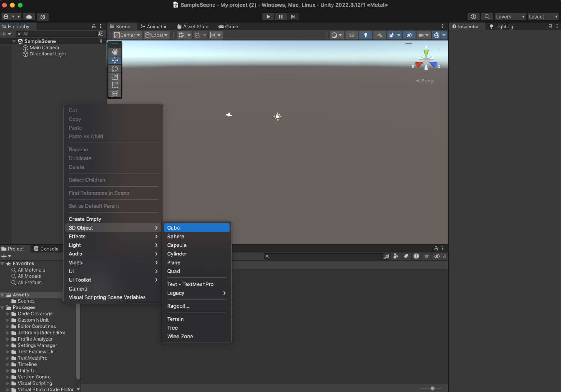Open the Layout dropdown
Image resolution: width=561 pixels, height=392 pixels.
click(x=543, y=16)
